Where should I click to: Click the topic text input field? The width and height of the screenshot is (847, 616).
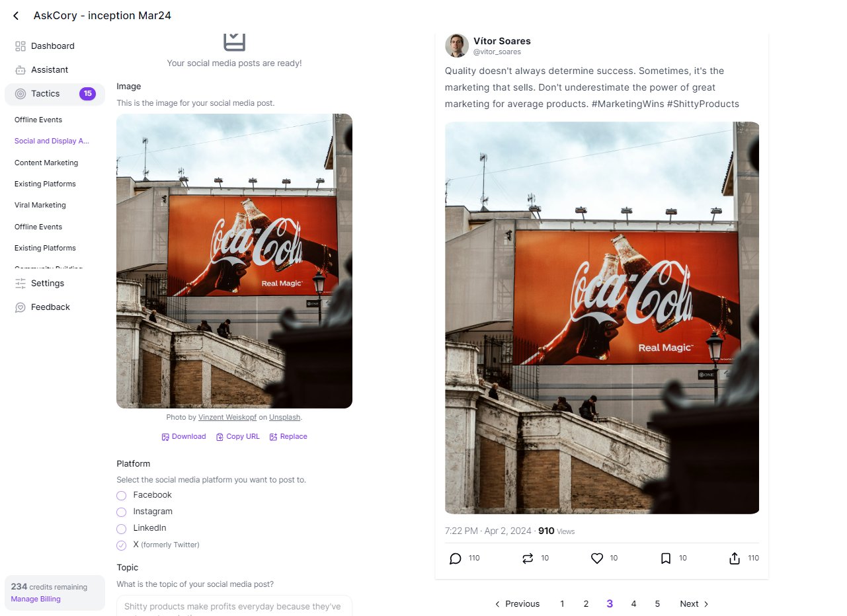click(234, 606)
